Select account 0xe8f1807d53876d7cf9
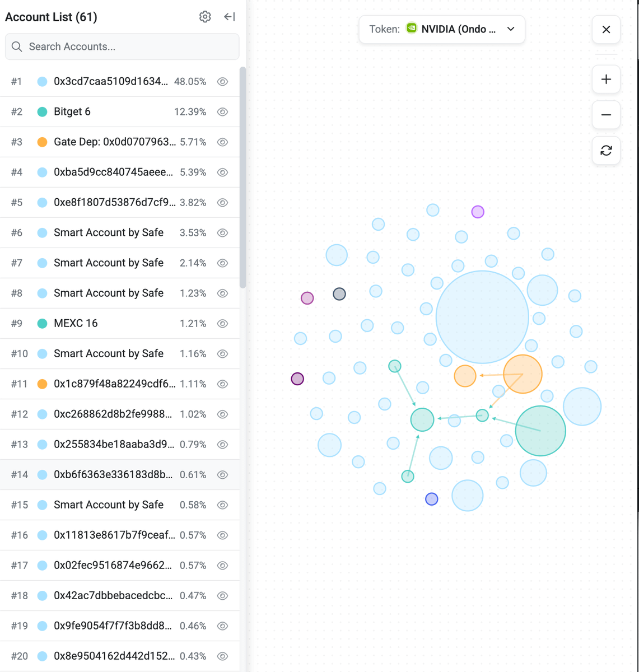Viewport: 639px width, 672px height. (120, 203)
